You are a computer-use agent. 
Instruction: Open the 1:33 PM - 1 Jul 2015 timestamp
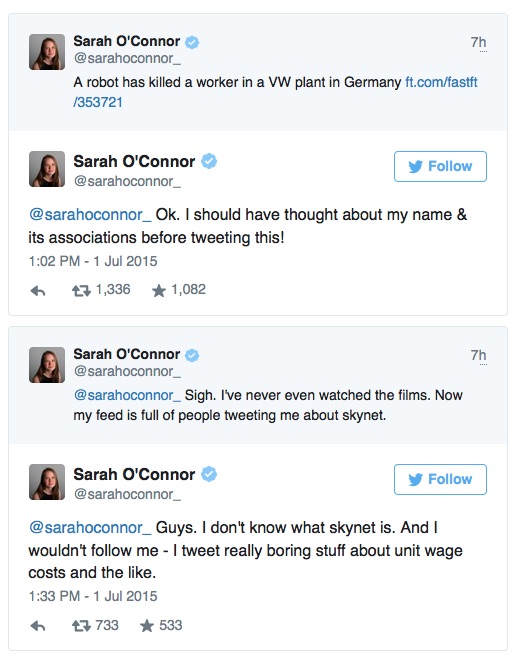click(93, 596)
